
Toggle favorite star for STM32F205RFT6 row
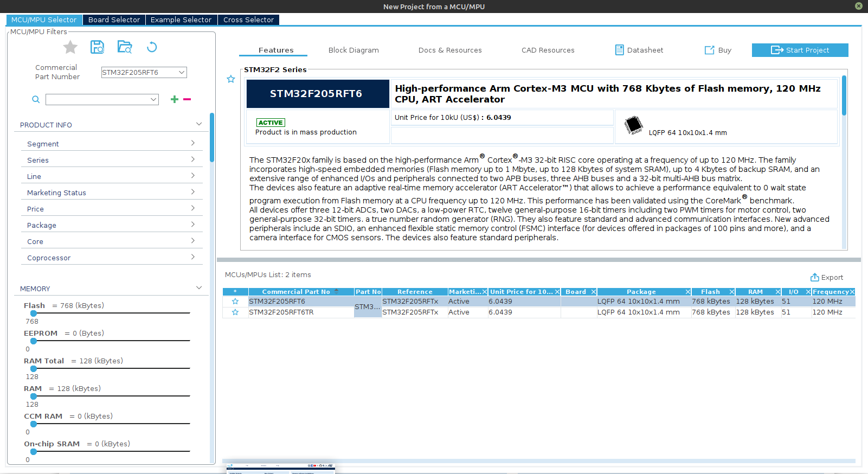[235, 302]
